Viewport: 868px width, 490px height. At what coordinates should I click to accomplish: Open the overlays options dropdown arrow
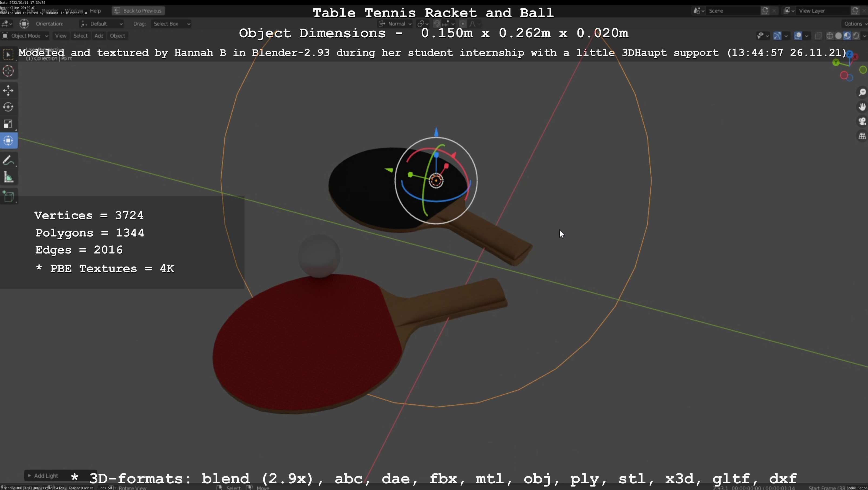click(x=806, y=36)
